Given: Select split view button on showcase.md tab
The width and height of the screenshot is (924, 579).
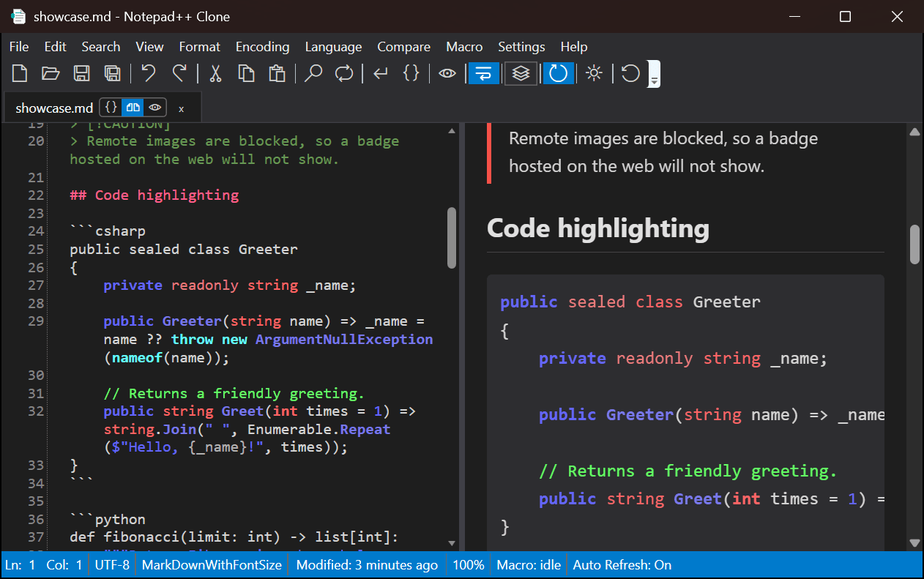Looking at the screenshot, I should pyautogui.click(x=133, y=108).
